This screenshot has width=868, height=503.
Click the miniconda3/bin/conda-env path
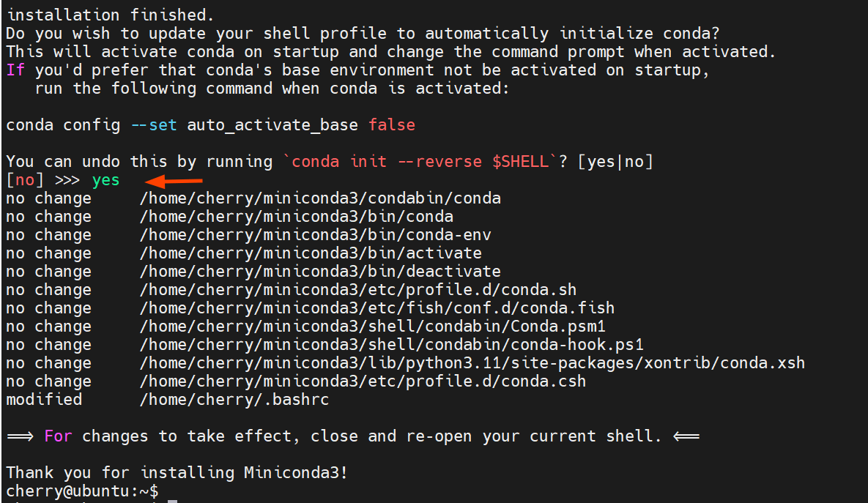(315, 235)
